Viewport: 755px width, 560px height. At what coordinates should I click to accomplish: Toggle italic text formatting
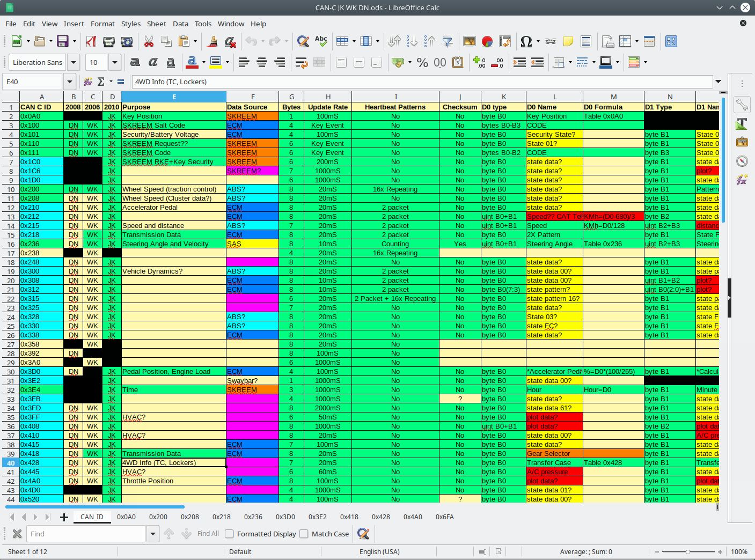click(x=153, y=62)
